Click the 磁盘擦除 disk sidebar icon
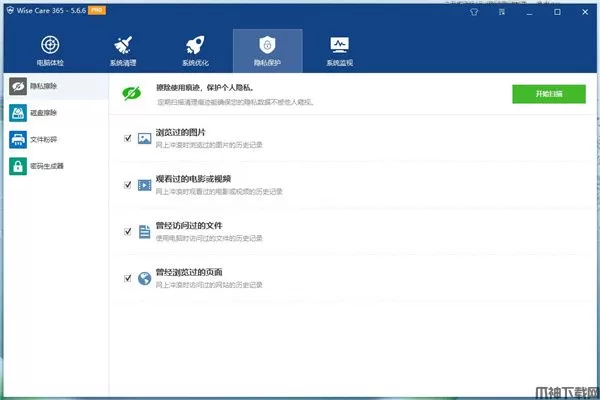The image size is (600, 400). tap(18, 113)
